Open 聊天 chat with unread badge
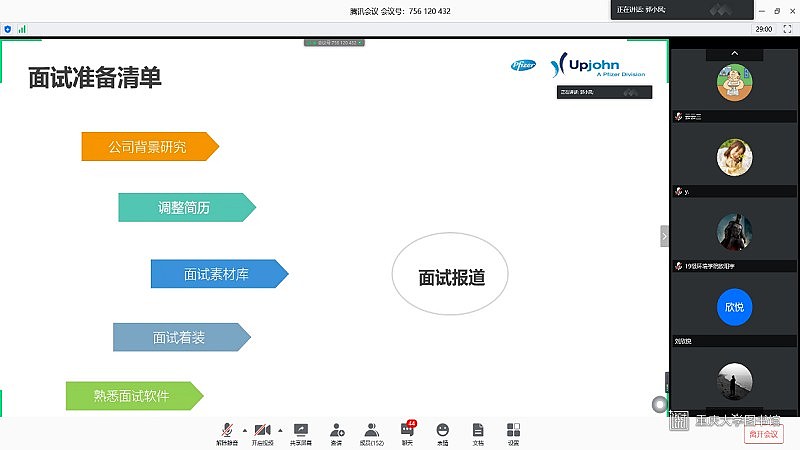Image resolution: width=800 pixels, height=450 pixels. tap(407, 431)
